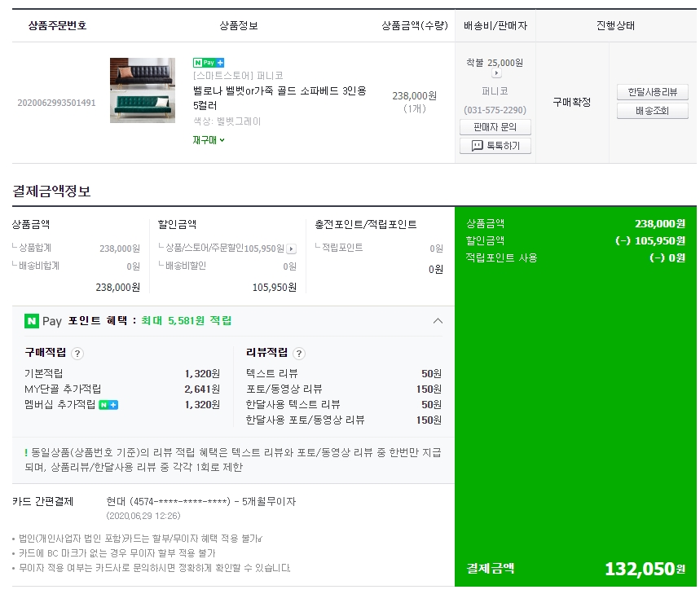Click the 결제금액정보 section heading

(x=51, y=191)
